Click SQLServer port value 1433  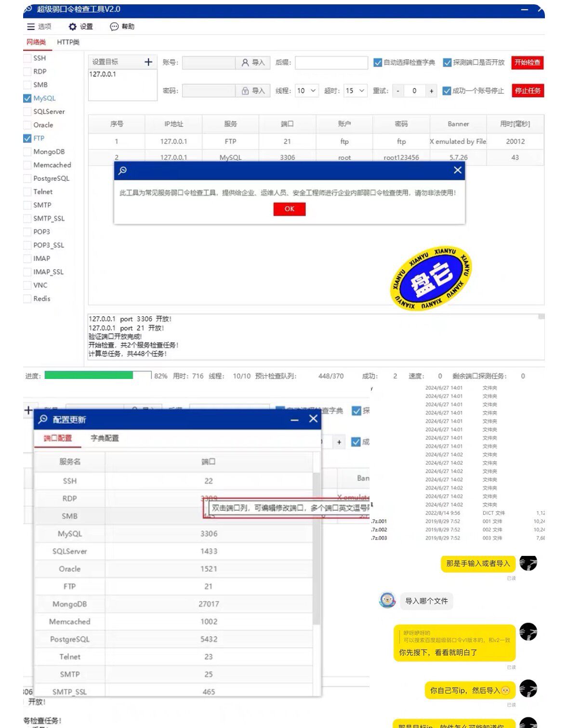point(209,551)
